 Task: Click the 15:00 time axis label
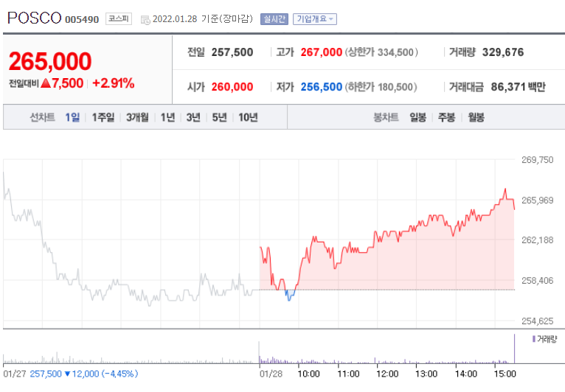pyautogui.click(x=505, y=374)
